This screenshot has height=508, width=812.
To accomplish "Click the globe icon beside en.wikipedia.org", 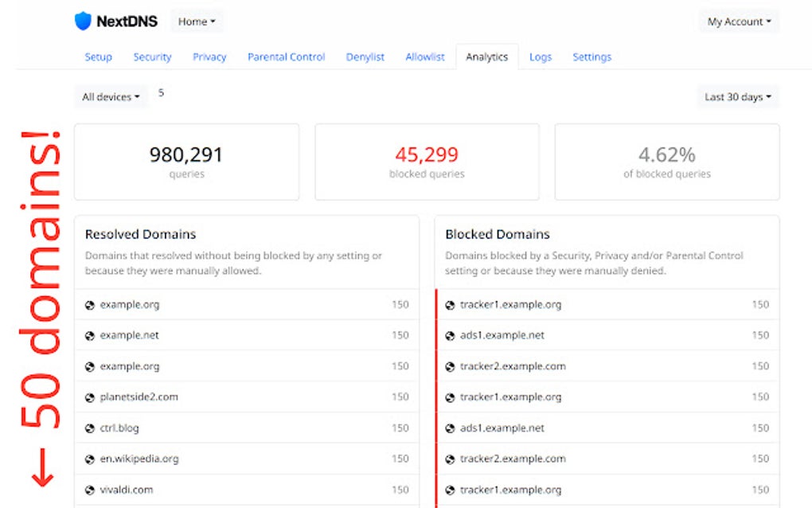I will point(91,459).
